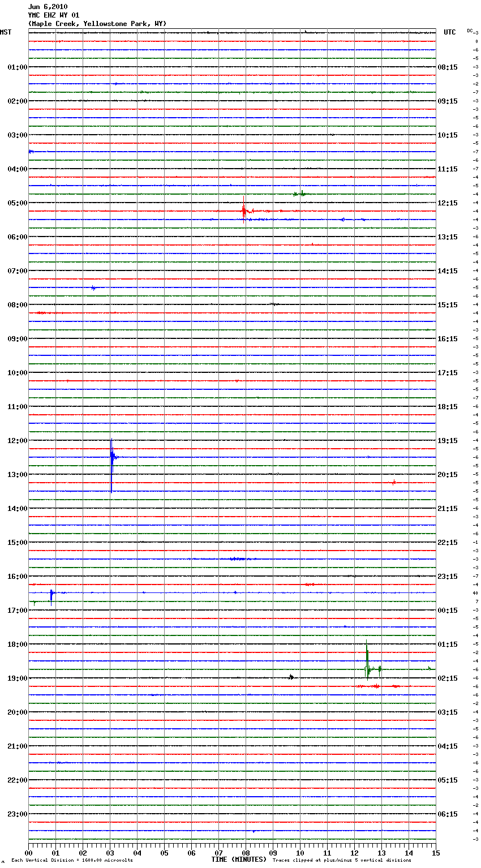Click the vertical division microvolts footnote
Screen dimensions: 481x868
tap(72, 861)
